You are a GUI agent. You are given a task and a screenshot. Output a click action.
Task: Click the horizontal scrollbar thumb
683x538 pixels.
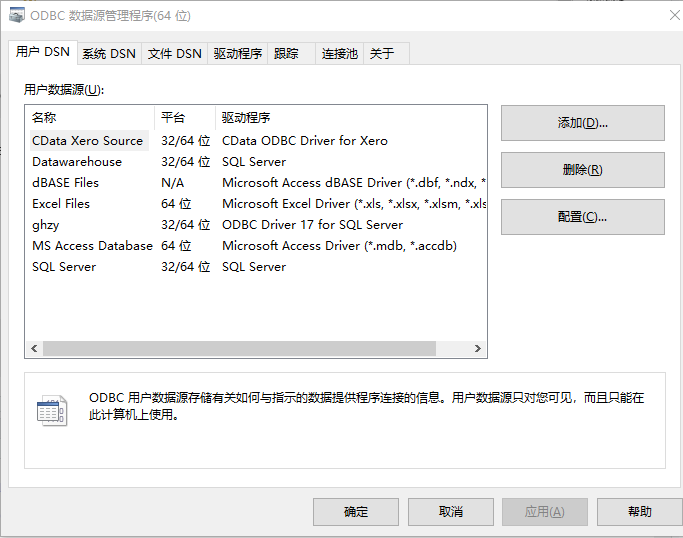click(239, 349)
